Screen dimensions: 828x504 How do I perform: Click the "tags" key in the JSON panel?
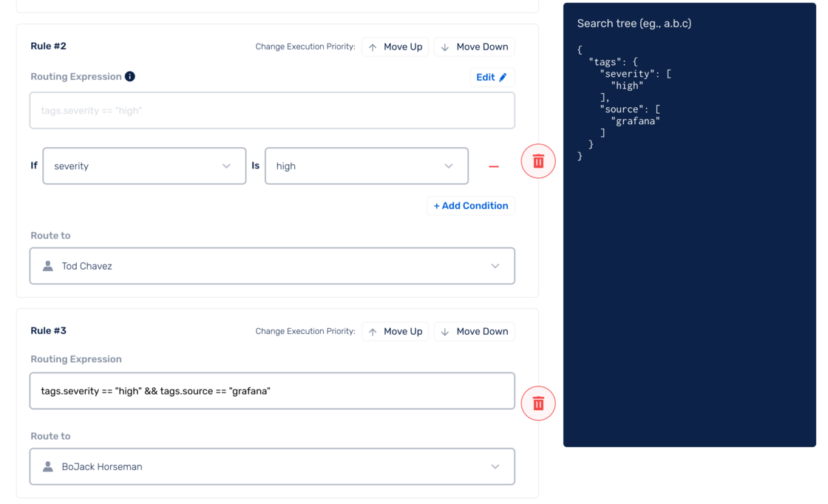click(605, 62)
